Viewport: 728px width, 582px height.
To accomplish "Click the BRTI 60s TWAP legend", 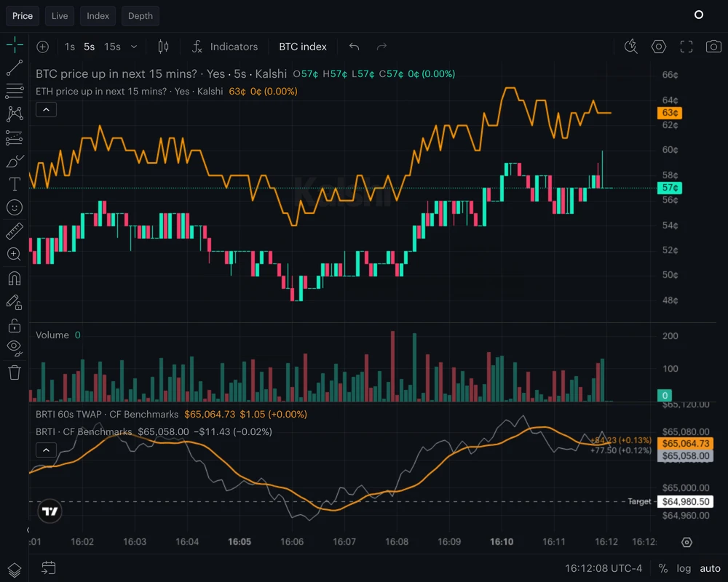I will click(107, 415).
